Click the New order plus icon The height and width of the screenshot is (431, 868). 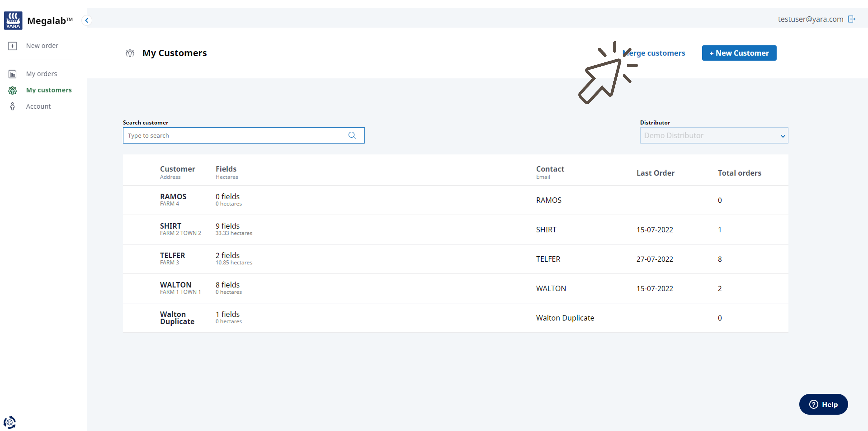point(12,46)
